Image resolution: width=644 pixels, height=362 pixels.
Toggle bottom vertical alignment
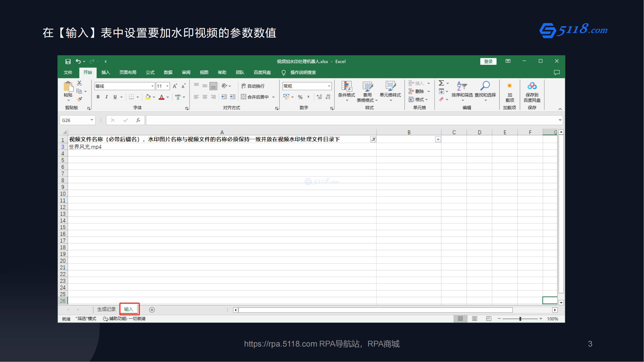point(213,86)
